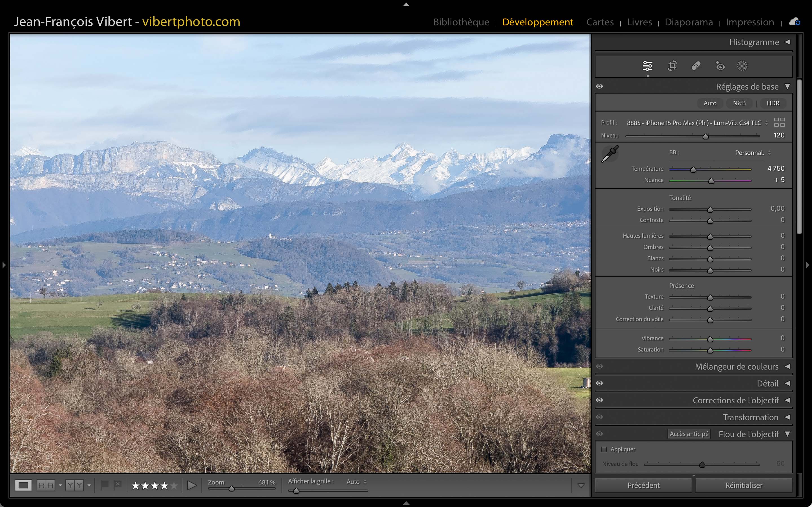Toggle Détail panel eye switch

pos(600,383)
